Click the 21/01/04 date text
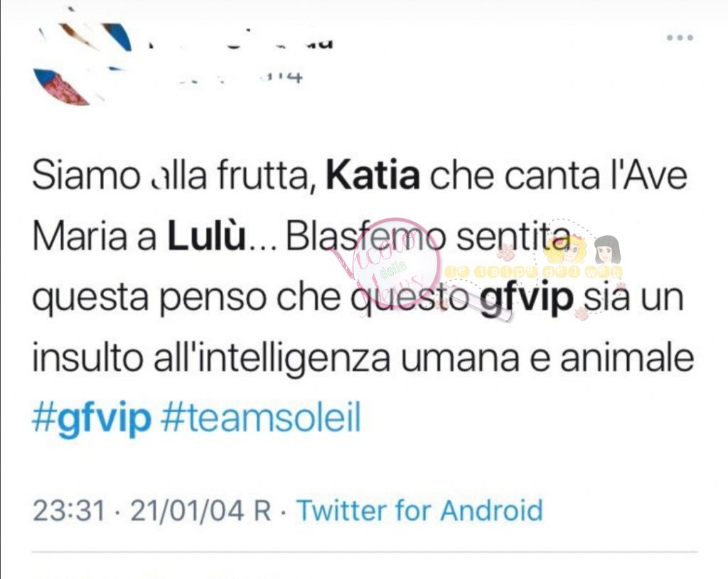The image size is (728, 579). tap(187, 510)
